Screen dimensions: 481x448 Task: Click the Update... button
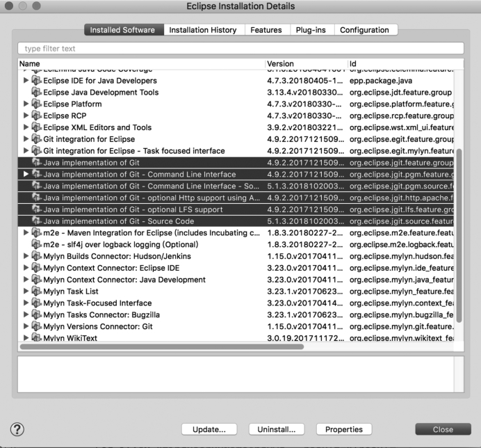tap(209, 429)
